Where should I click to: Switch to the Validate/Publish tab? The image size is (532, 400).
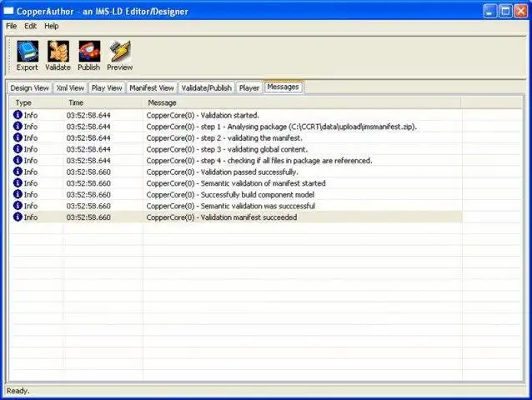207,87
